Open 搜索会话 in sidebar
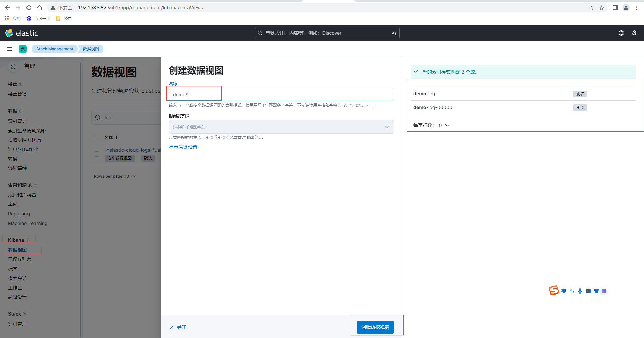This screenshot has width=644, height=338. click(17, 278)
